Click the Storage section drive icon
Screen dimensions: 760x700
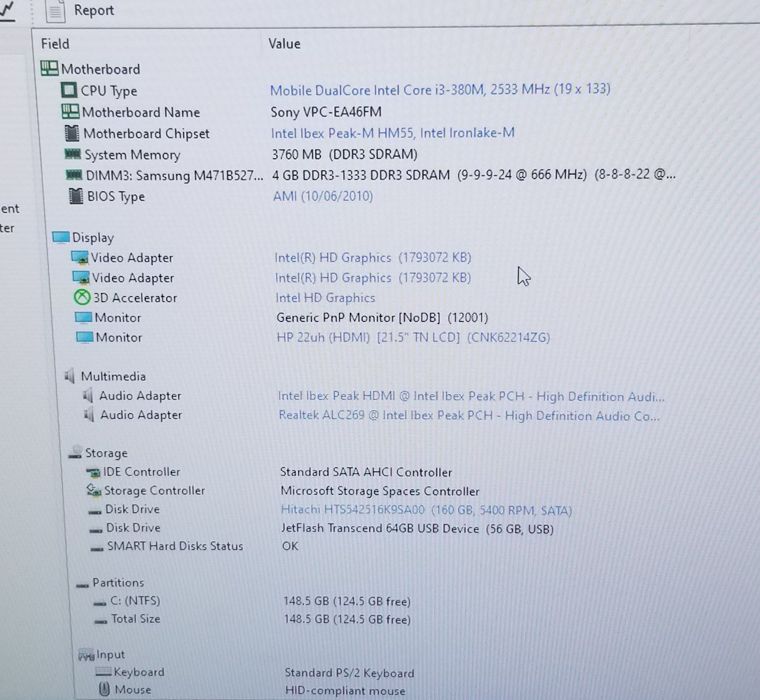(x=75, y=452)
